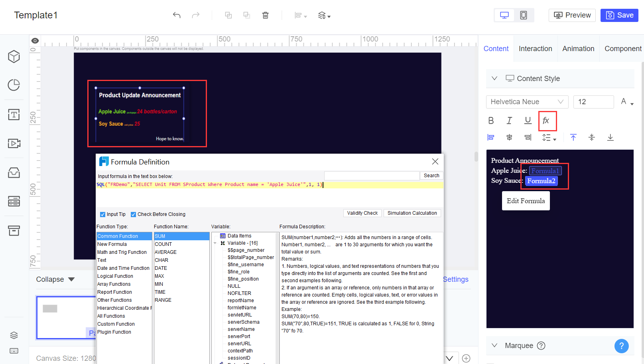Click the undo icon in the top toolbar
The image size is (644, 364).
177,15
